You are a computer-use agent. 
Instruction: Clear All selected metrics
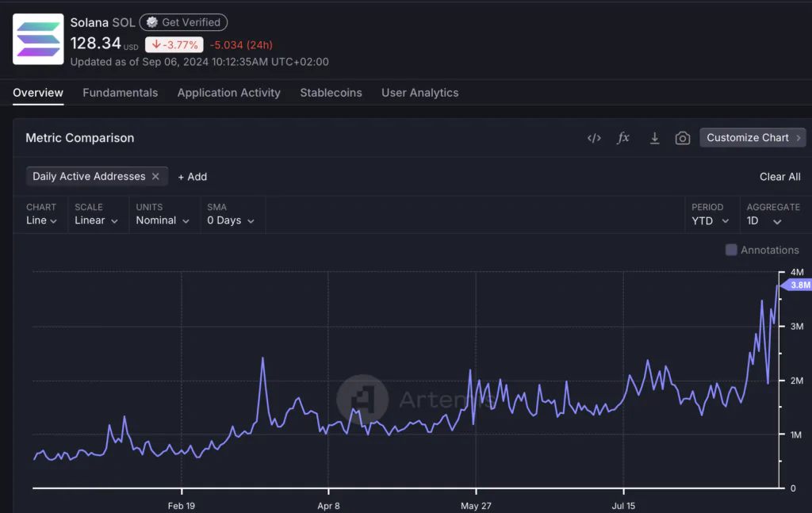click(780, 177)
